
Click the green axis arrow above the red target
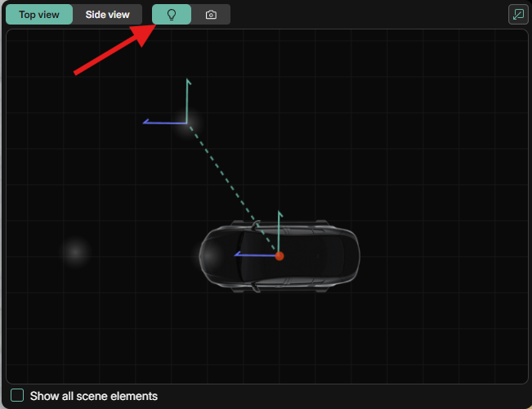pos(279,229)
